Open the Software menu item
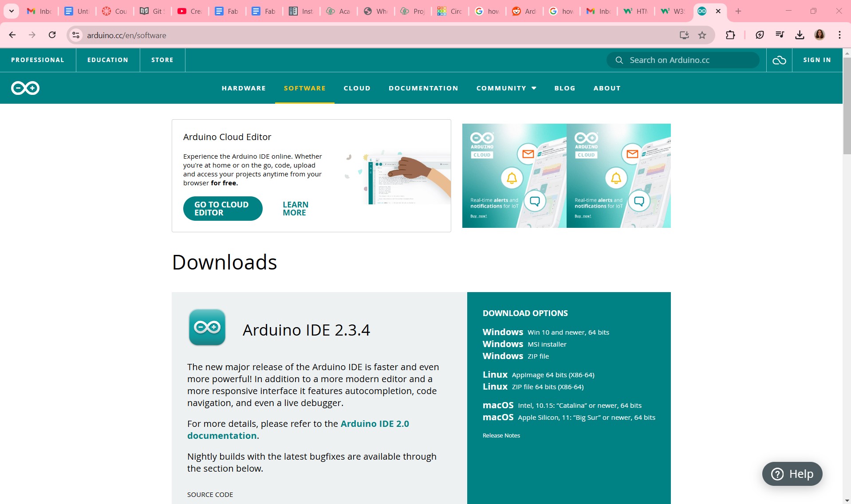Screen dimensions: 851x504 [305, 88]
